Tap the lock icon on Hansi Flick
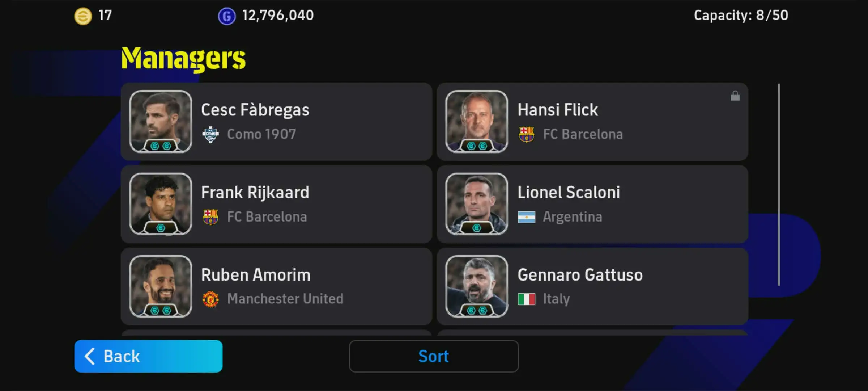 [735, 96]
